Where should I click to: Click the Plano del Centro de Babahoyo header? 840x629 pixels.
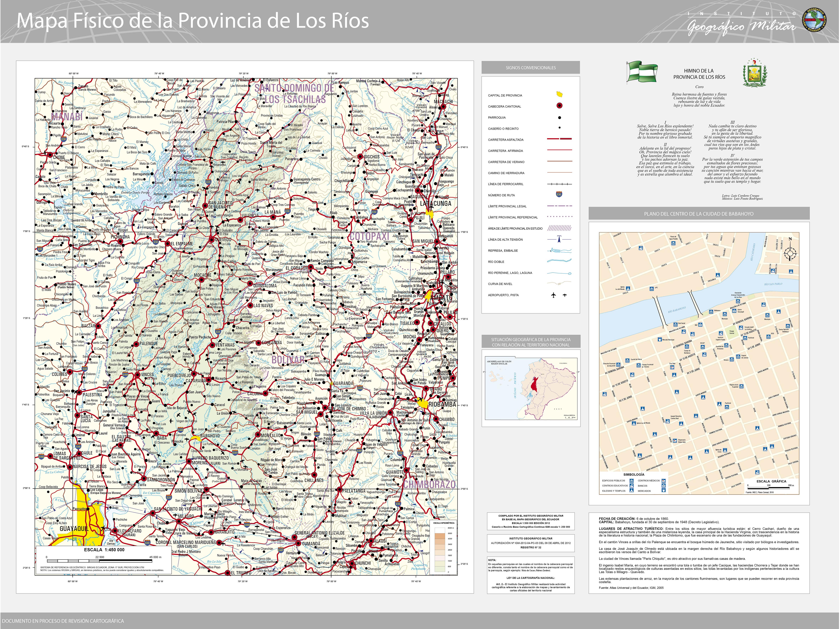pos(699,214)
